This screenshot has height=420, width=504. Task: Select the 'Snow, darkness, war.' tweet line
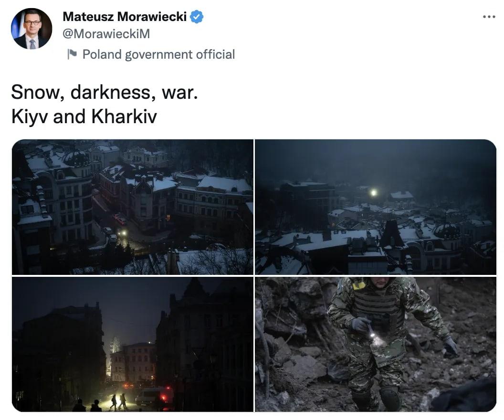105,92
